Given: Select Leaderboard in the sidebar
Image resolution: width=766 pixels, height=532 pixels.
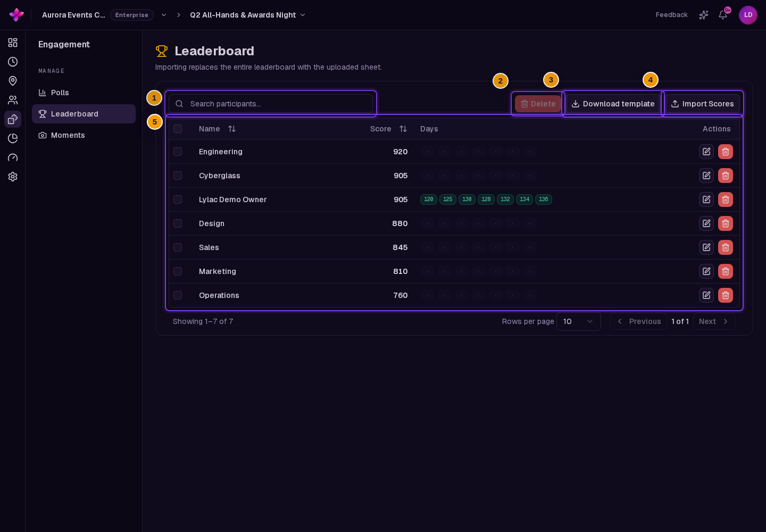Looking at the screenshot, I should pyautogui.click(x=84, y=114).
